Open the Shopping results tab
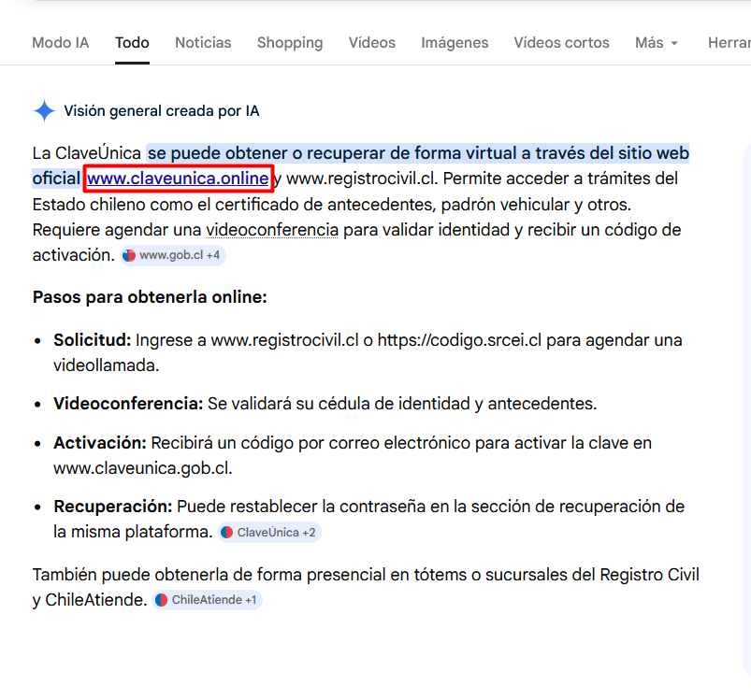This screenshot has height=700, width=751. 289,42
